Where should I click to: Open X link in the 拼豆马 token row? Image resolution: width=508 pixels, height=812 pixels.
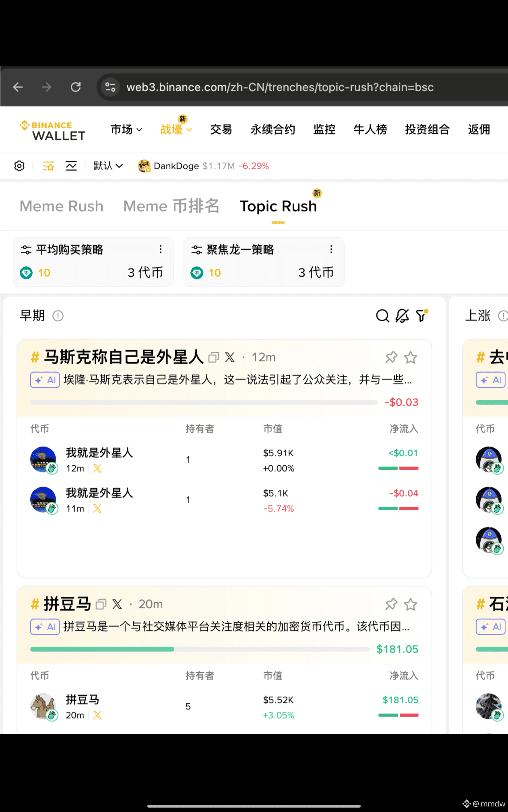(x=97, y=715)
